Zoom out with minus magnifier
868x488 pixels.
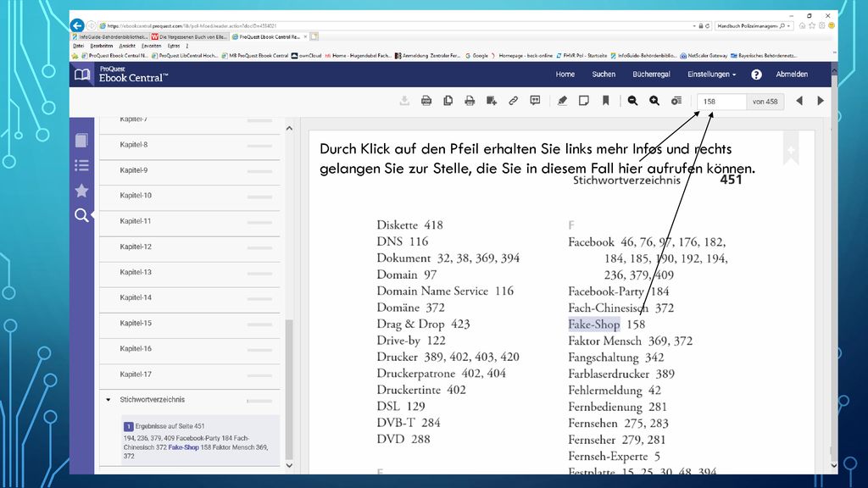click(x=632, y=101)
